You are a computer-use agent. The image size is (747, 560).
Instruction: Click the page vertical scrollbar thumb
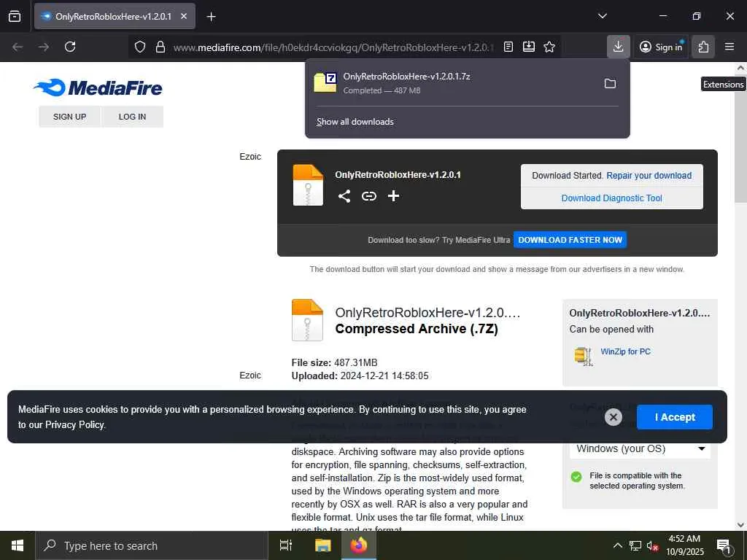coord(740,138)
